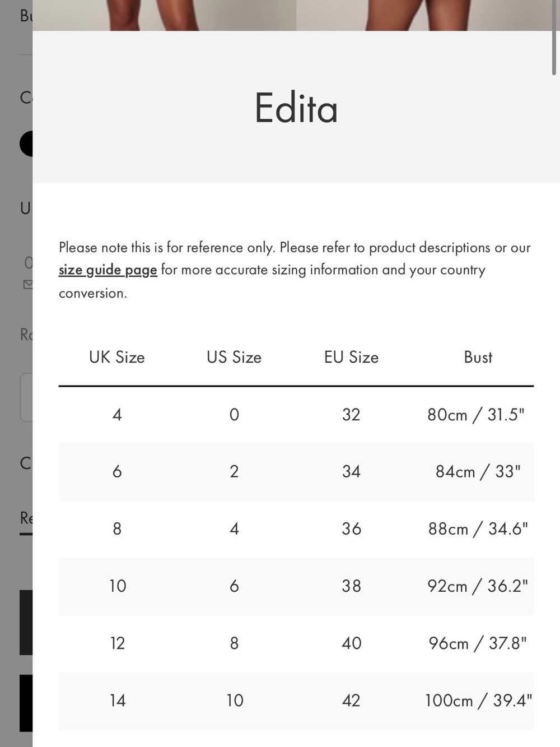560x747 pixels.
Task: Click the UK Size column header
Action: (117, 358)
